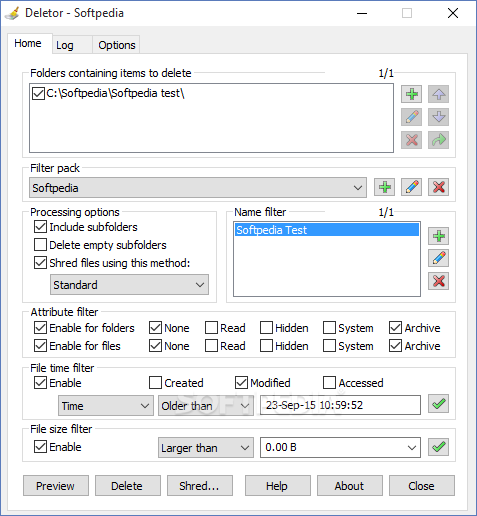Screen dimensions: 477x516
Task: Click green curved arrow icon beside folder list
Action: [x=438, y=140]
